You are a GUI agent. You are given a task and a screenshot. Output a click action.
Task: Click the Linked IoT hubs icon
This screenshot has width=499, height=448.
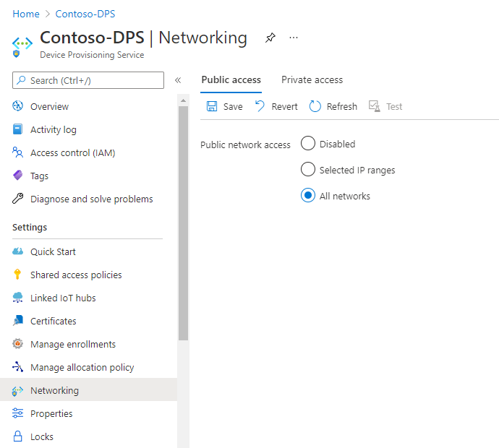[18, 298]
